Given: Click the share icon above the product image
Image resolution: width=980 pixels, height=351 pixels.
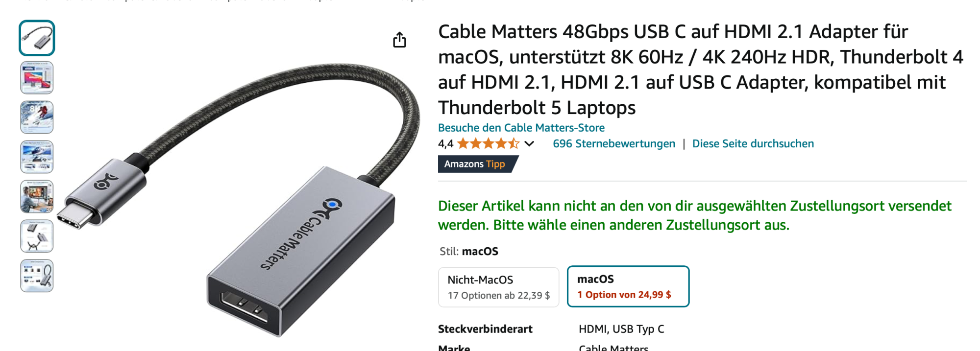Looking at the screenshot, I should point(399,40).
